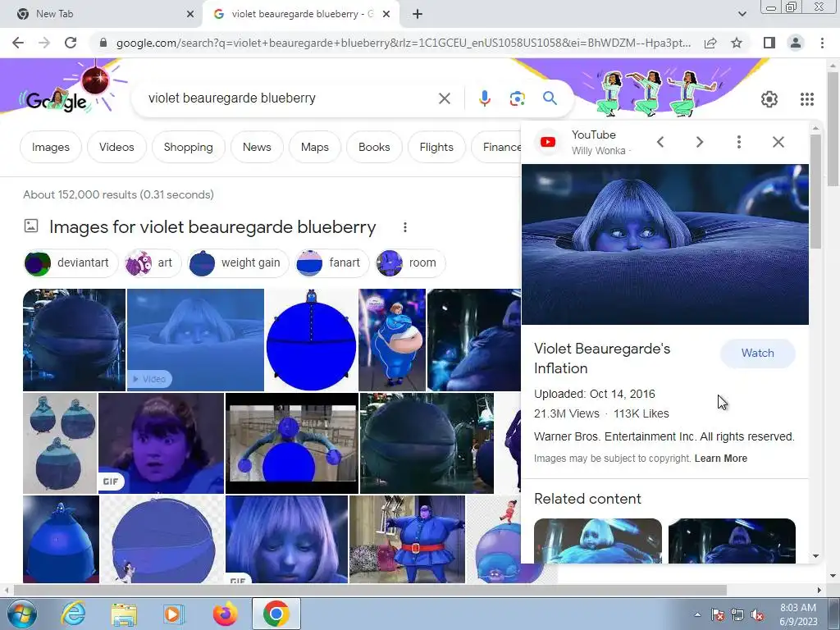Screen dimensions: 840x630
Task: Open Google quick settings gear
Action: pos(769,99)
